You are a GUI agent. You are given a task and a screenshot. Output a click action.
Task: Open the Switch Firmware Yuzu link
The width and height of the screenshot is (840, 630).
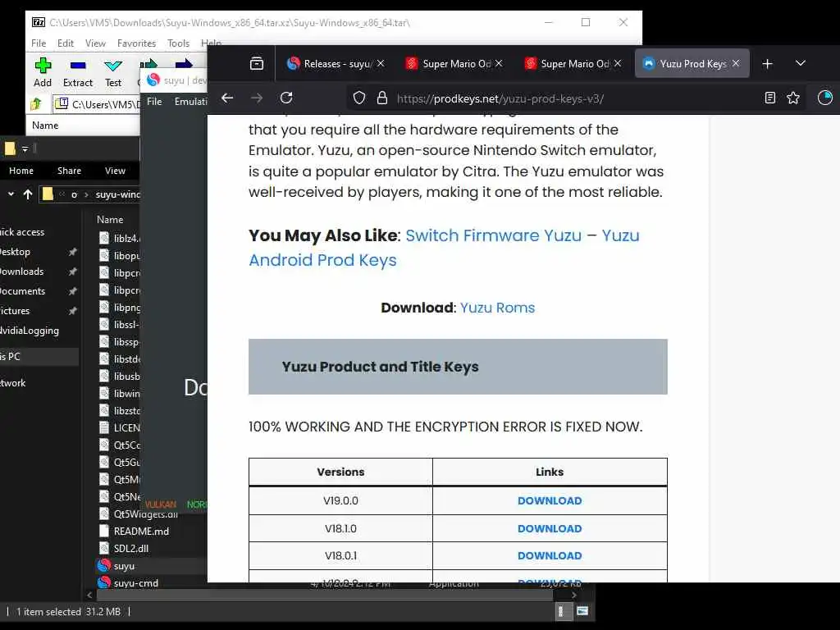(x=493, y=235)
